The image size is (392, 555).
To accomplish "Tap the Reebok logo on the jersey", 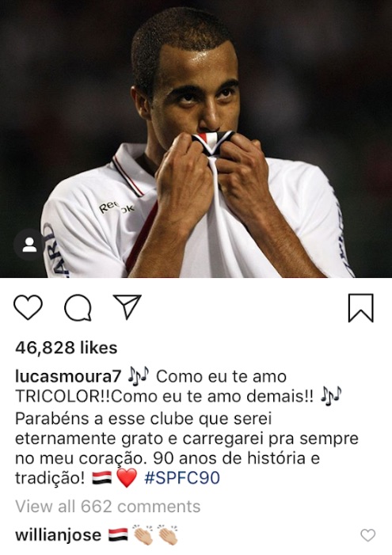I will click(116, 207).
